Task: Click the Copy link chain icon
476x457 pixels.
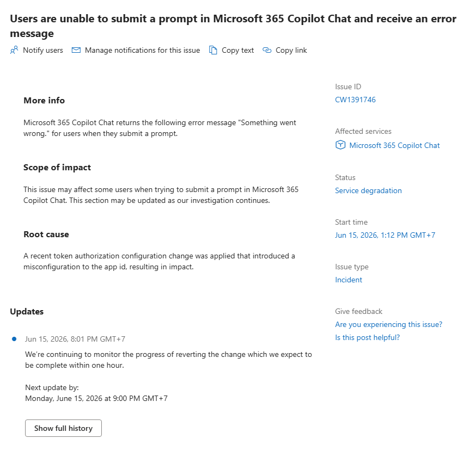Action: point(267,50)
